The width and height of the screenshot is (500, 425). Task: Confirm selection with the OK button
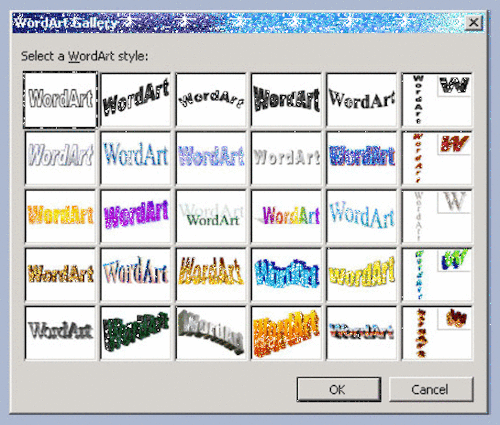click(x=339, y=389)
